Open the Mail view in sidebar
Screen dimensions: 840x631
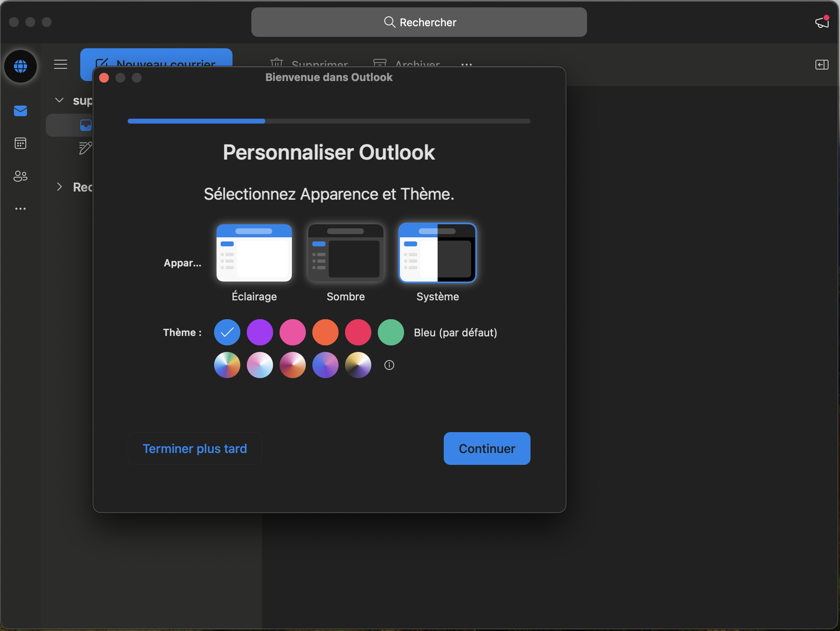(x=20, y=111)
